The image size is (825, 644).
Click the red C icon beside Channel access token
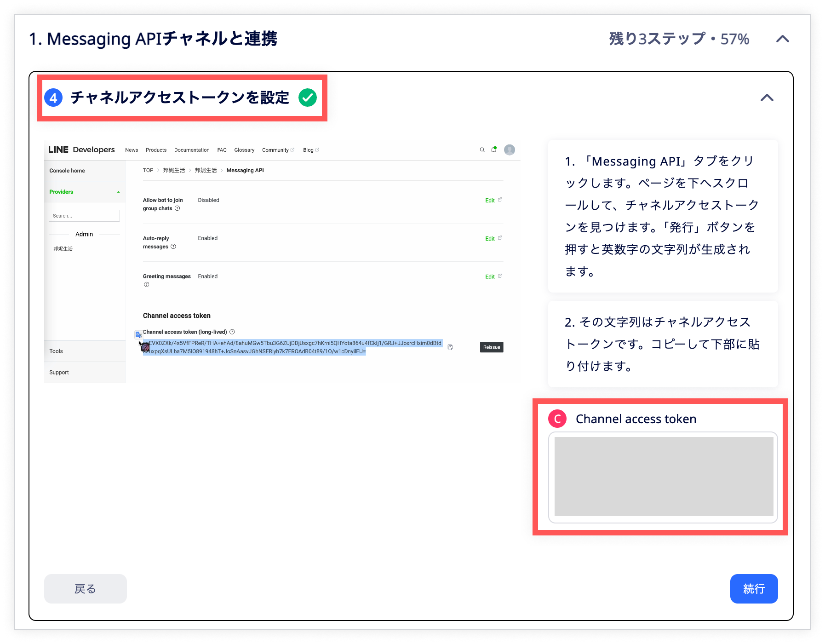pyautogui.click(x=557, y=419)
